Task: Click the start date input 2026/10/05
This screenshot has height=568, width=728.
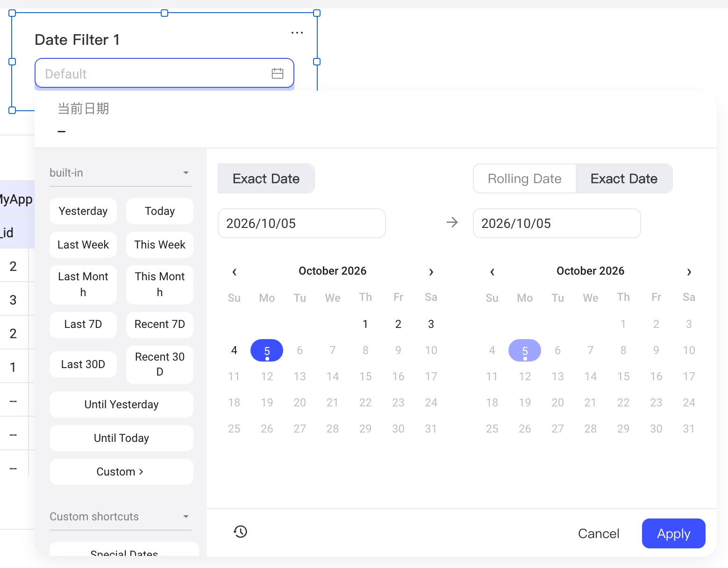Action: point(302,223)
